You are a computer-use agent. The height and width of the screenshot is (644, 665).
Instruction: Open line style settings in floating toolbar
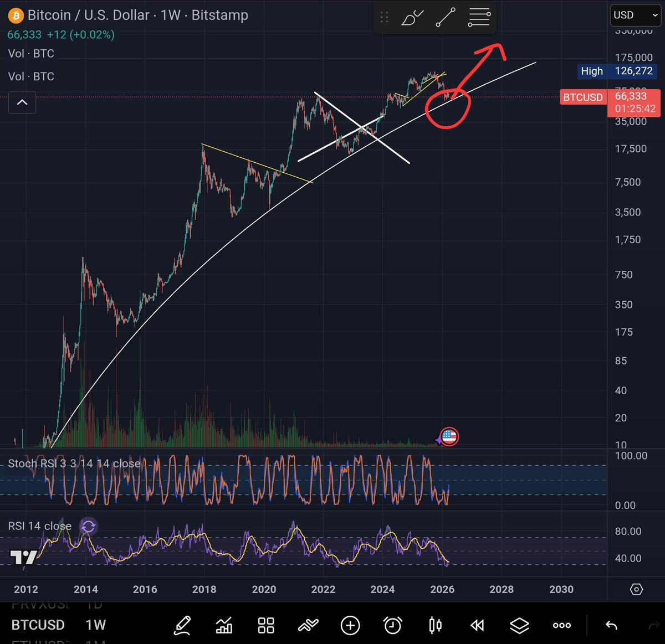pyautogui.click(x=479, y=18)
